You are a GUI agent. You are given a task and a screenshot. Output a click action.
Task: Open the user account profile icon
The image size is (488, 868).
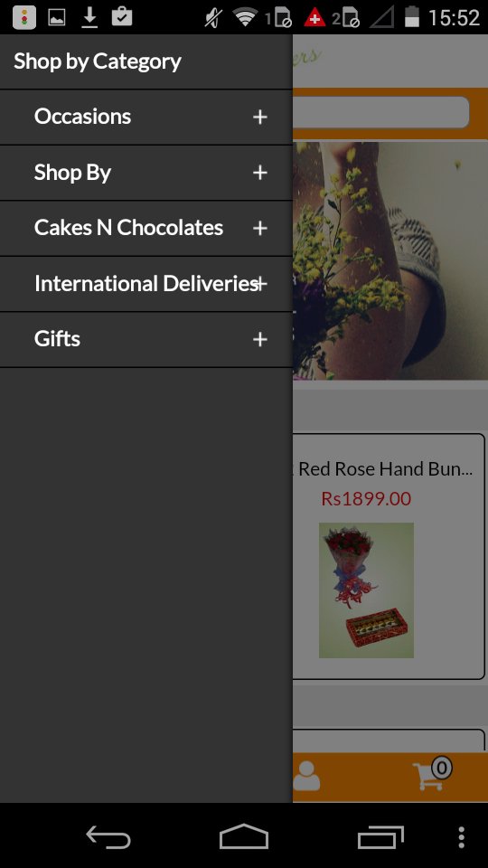click(306, 776)
